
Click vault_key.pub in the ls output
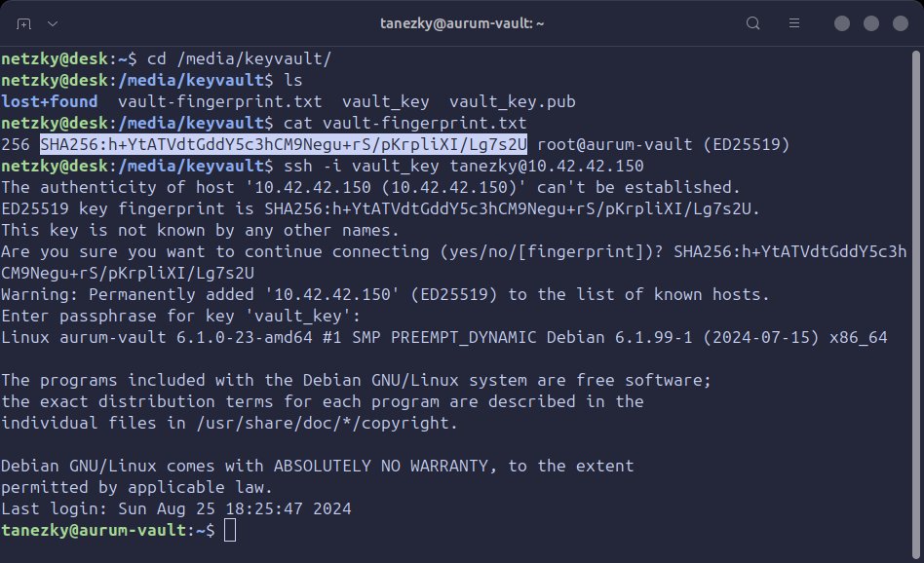(512, 101)
